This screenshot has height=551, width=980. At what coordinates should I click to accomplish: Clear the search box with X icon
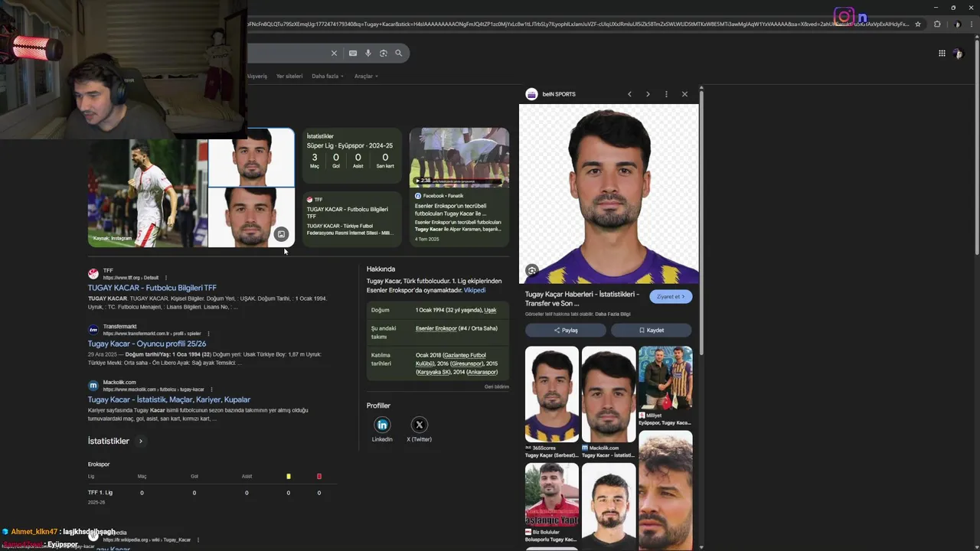click(x=334, y=53)
